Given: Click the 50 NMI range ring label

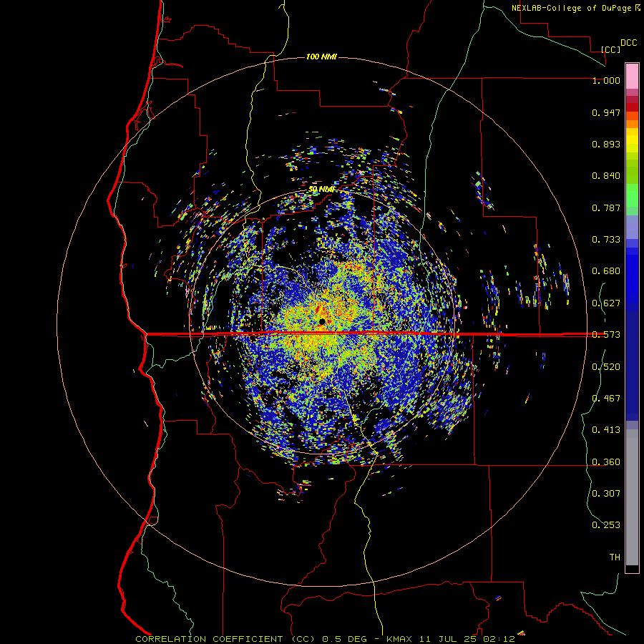Looking at the screenshot, I should click(322, 189).
